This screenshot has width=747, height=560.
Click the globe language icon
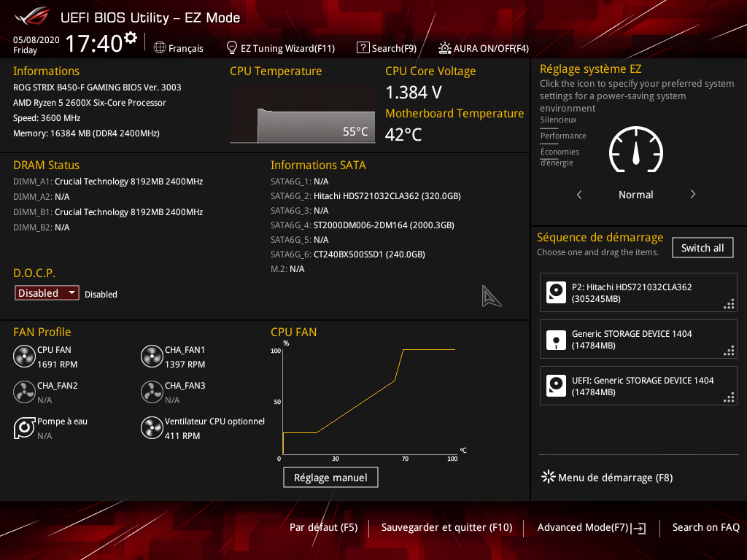pyautogui.click(x=160, y=47)
